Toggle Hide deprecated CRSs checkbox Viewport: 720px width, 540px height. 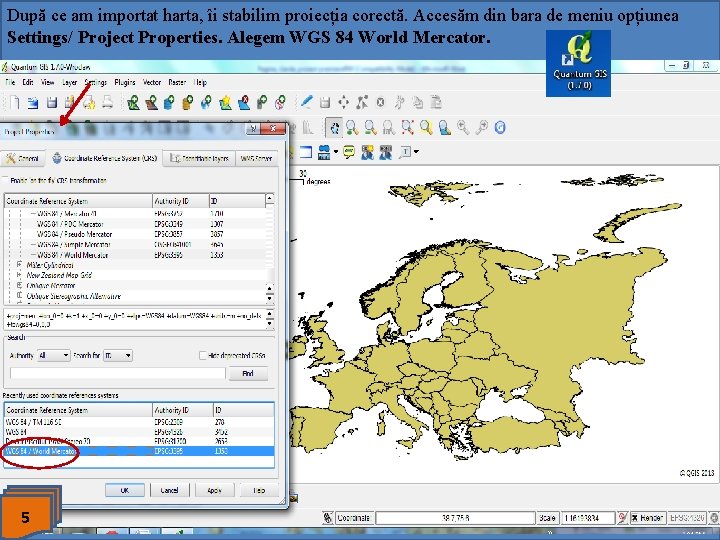point(202,355)
